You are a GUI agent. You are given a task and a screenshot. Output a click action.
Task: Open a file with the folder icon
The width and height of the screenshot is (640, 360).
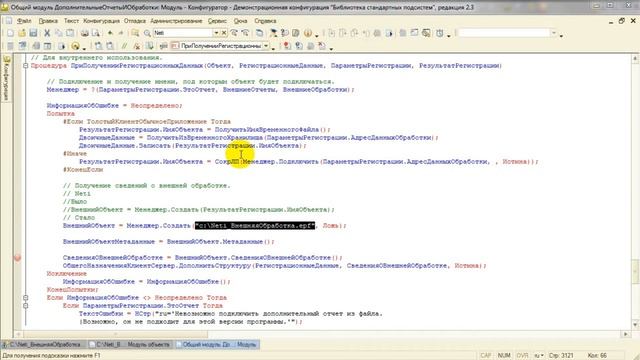pos(22,33)
